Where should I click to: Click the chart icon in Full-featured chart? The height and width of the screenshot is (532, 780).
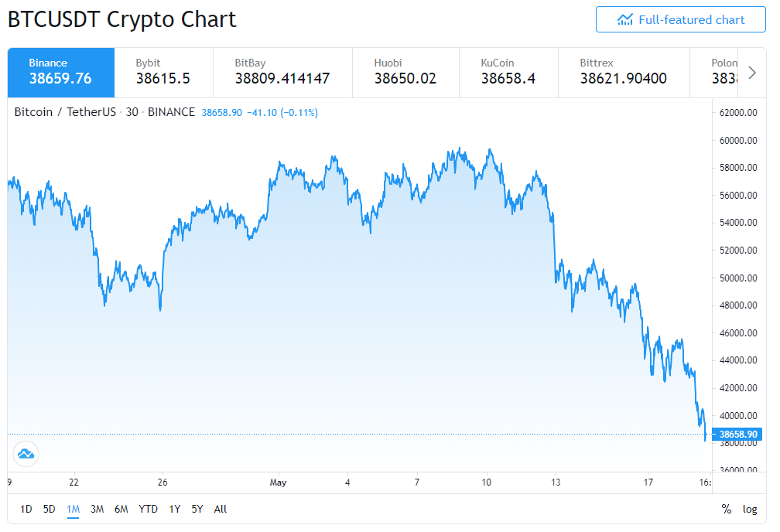click(624, 20)
